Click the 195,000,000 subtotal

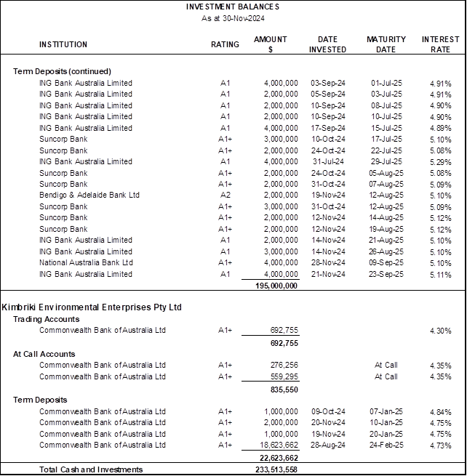click(x=276, y=286)
